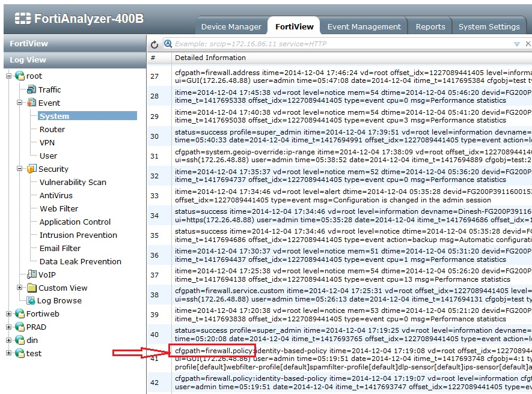The height and width of the screenshot is (394, 532).
Task: Expand the din node
Action: (9, 340)
